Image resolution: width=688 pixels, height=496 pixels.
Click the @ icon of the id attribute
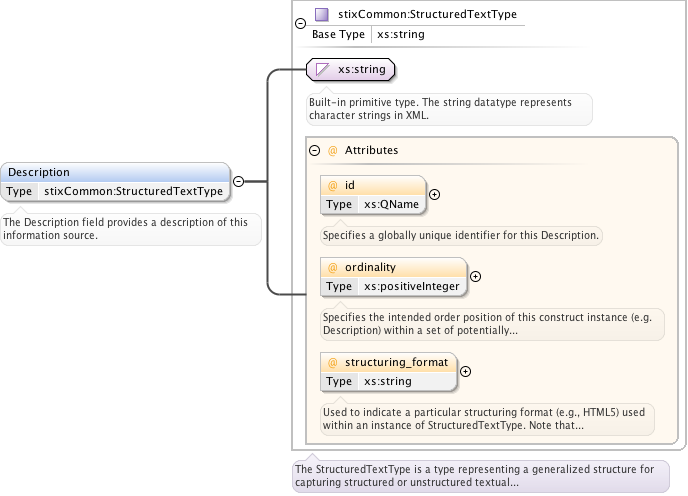click(x=332, y=186)
